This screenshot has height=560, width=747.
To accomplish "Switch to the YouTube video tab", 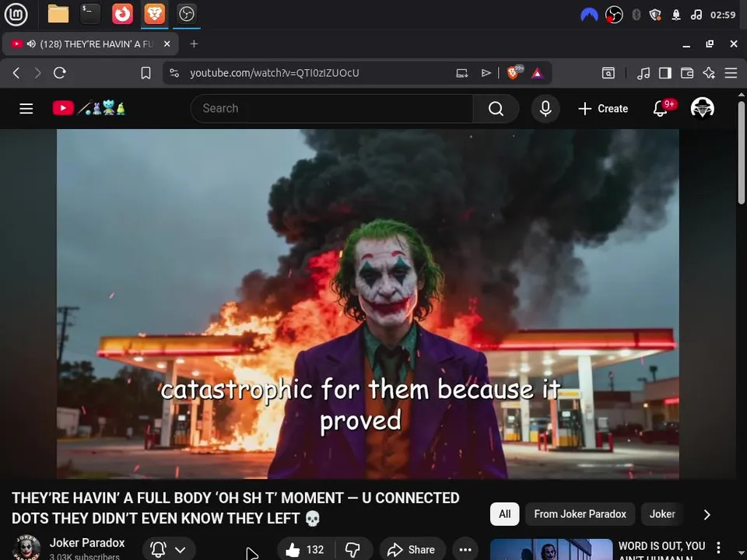I will point(90,44).
